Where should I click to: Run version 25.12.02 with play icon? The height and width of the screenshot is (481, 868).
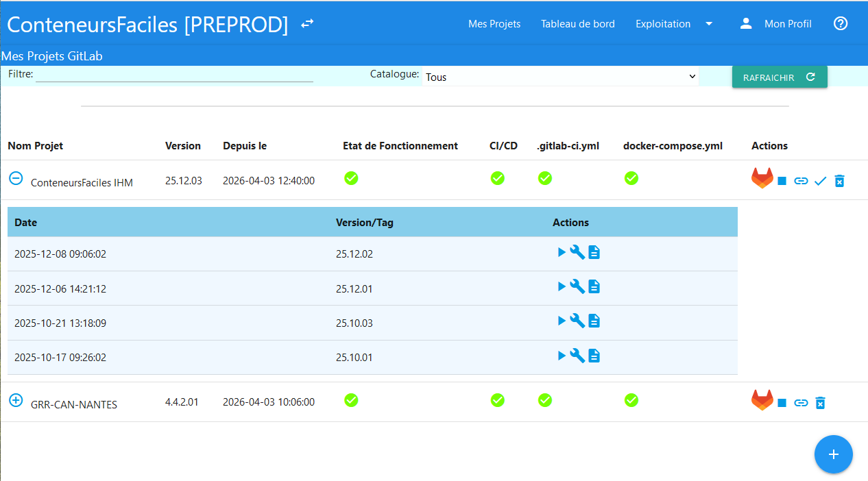(562, 252)
